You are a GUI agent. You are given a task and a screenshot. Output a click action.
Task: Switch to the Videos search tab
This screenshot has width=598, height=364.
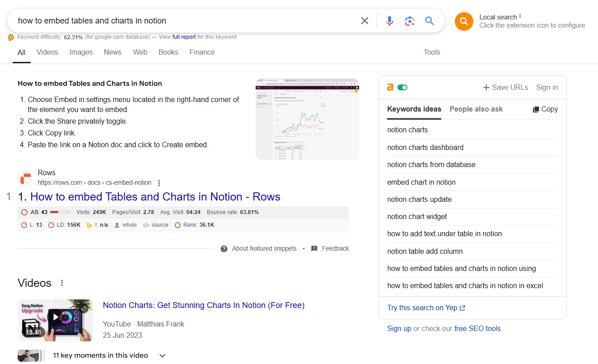[47, 52]
